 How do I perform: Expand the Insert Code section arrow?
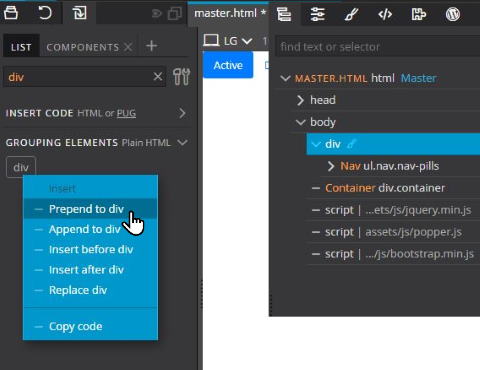(x=182, y=113)
